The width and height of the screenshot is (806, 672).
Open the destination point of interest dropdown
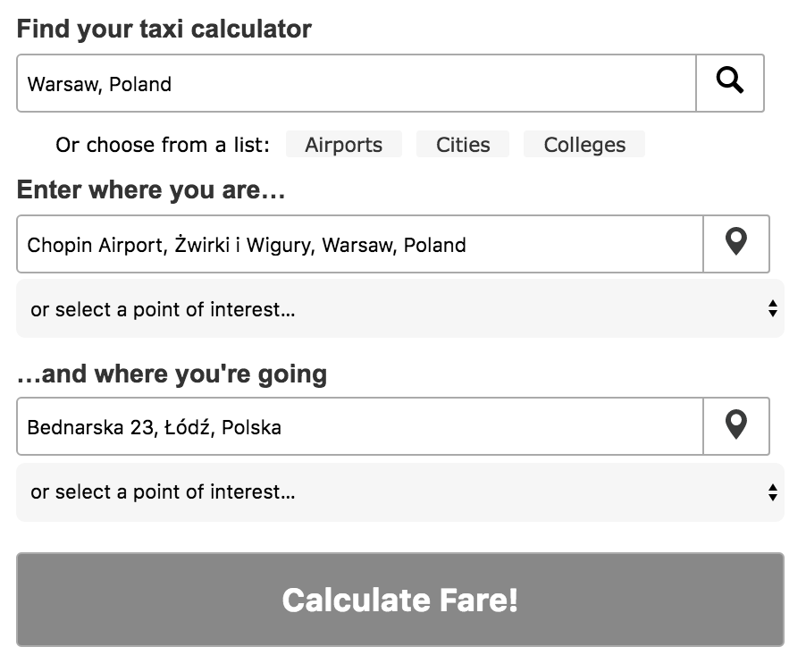(x=400, y=492)
